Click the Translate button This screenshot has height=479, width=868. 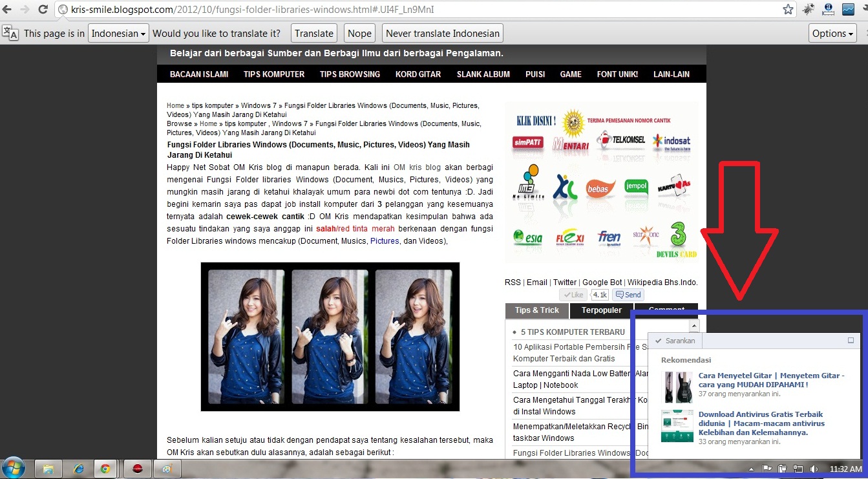click(314, 34)
